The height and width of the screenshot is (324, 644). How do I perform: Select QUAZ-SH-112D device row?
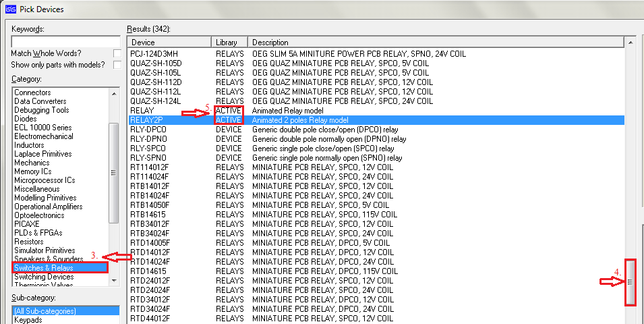point(376,82)
